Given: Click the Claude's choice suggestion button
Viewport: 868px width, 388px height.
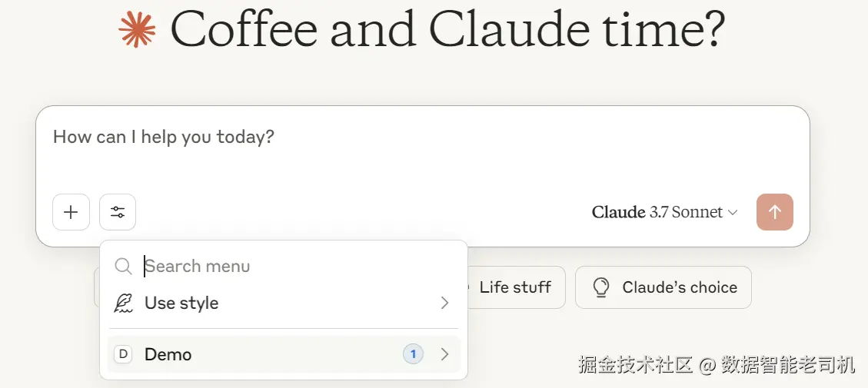Looking at the screenshot, I should click(663, 287).
